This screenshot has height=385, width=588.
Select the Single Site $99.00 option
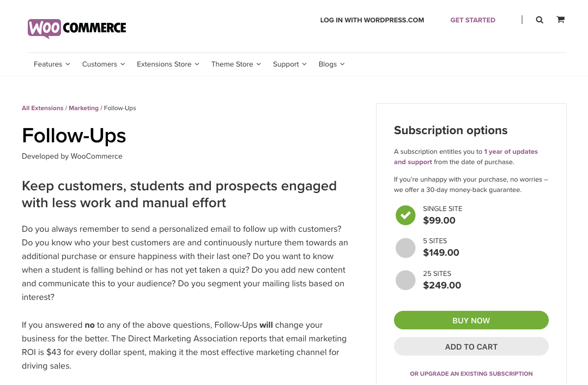click(x=405, y=215)
